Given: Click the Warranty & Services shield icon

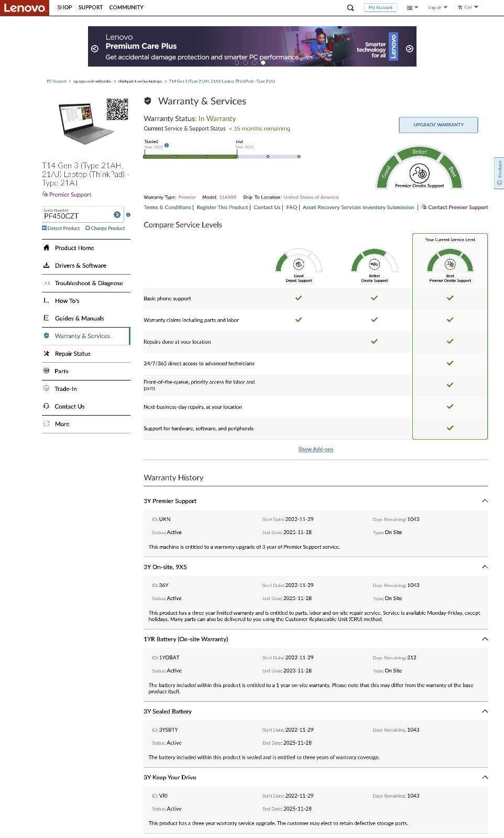Looking at the screenshot, I should (47, 336).
